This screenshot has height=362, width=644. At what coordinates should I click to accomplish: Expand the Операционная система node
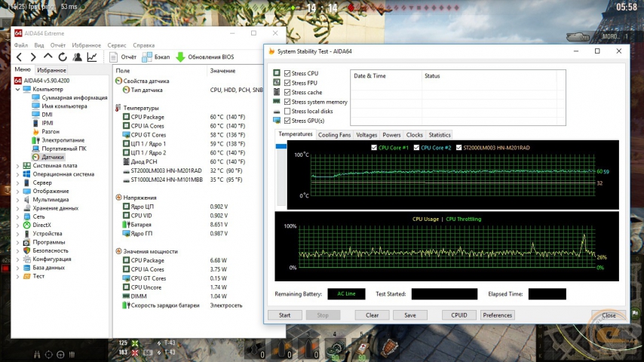click(17, 174)
